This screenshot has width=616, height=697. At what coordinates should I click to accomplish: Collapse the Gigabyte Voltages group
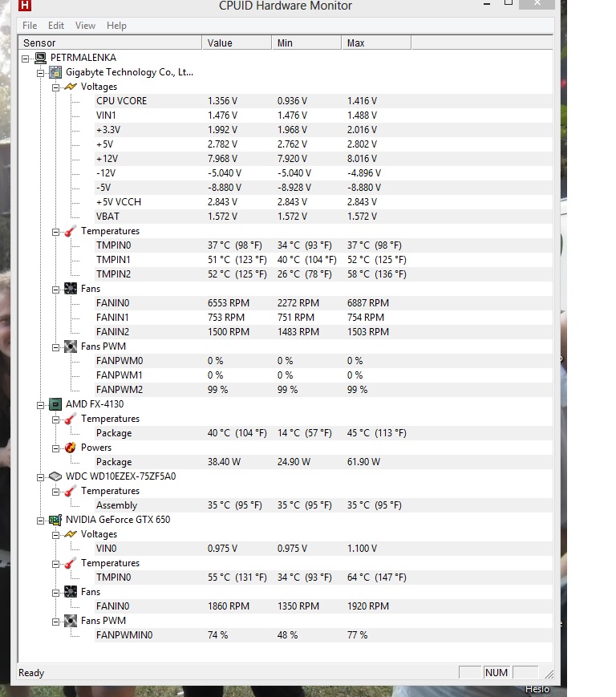point(56,87)
